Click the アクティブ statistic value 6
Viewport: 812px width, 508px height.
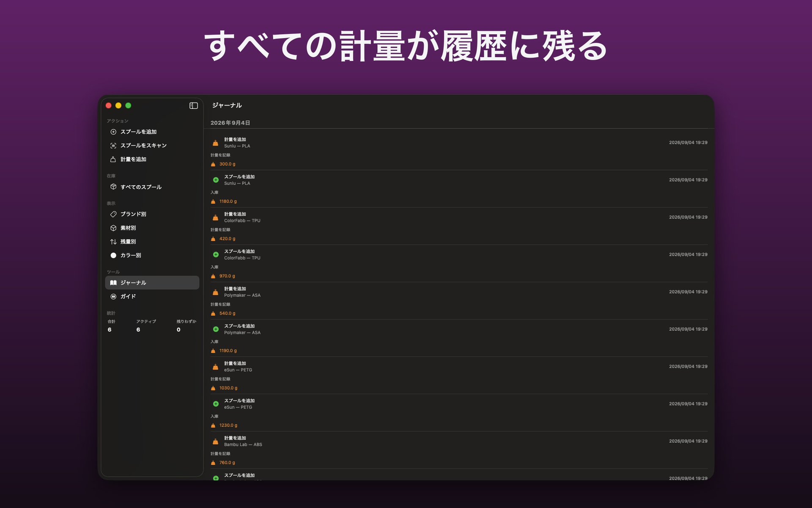138,330
